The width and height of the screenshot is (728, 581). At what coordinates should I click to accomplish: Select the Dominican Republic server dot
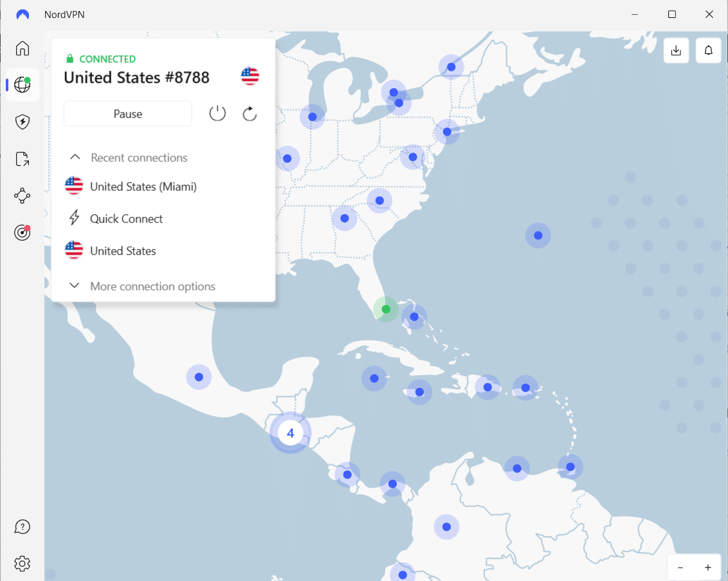(x=487, y=387)
